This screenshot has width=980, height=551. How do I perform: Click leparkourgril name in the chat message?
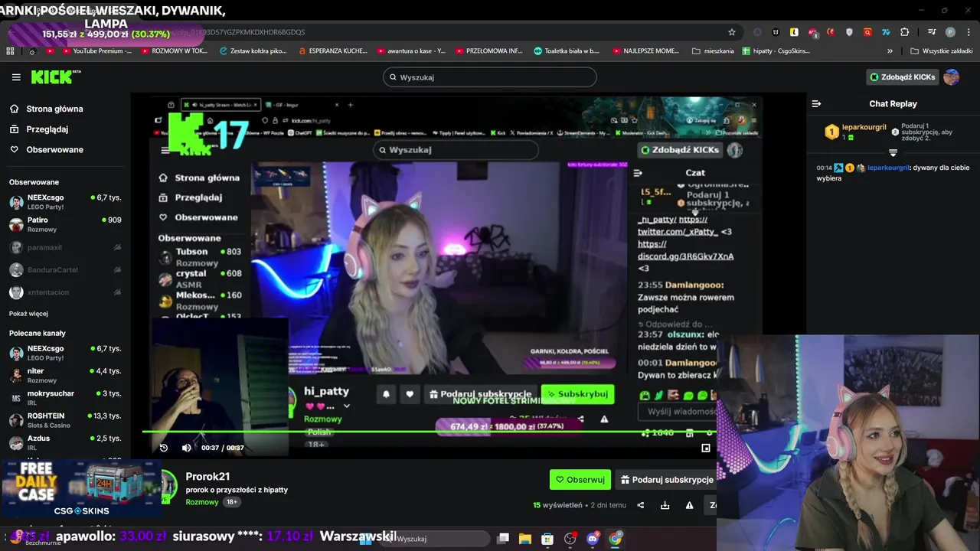(x=888, y=168)
